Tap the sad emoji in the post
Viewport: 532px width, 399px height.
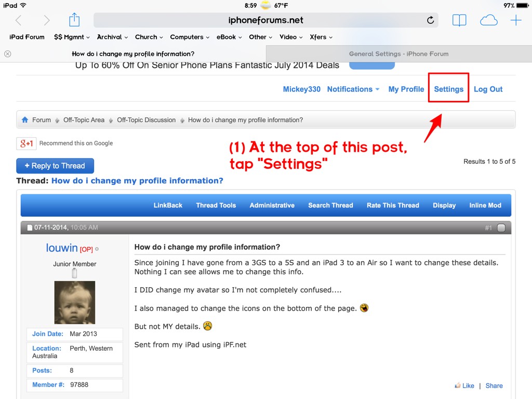click(x=207, y=326)
